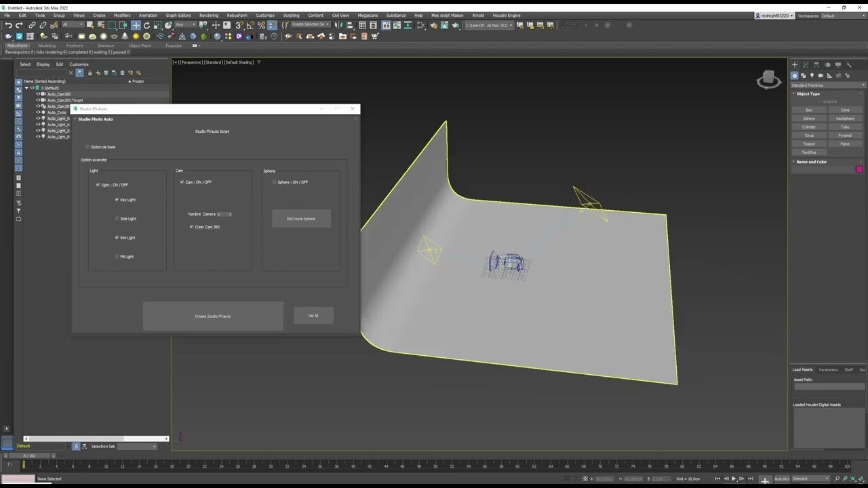Click the Undo icon in the toolbar
This screenshot has height=488, width=868.
pos(7,25)
